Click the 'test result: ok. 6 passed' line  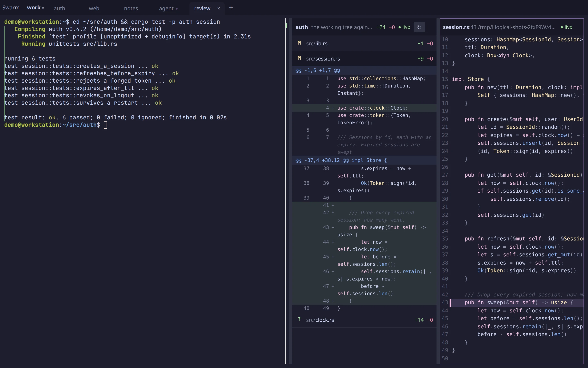115,118
